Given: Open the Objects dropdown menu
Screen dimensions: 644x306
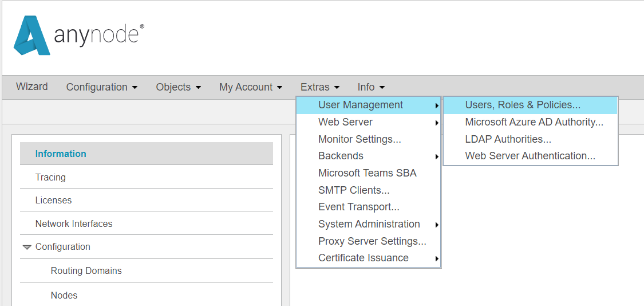Looking at the screenshot, I should [178, 87].
